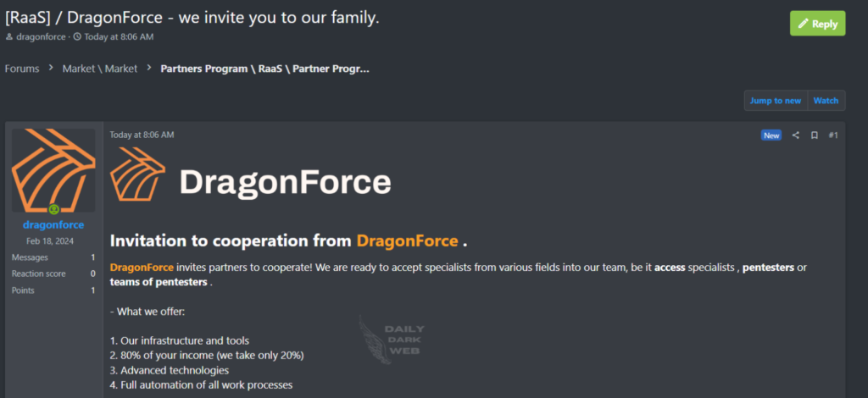
Task: Open Partners Program \ RaaS breadcrumb
Action: (x=264, y=69)
